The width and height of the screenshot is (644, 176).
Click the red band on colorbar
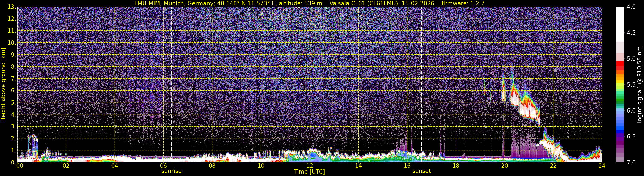(620, 63)
